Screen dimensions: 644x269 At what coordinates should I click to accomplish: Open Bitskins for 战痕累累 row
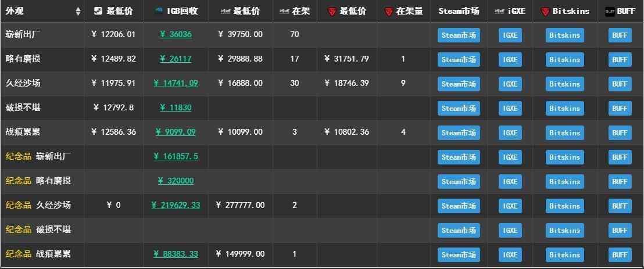(x=565, y=132)
